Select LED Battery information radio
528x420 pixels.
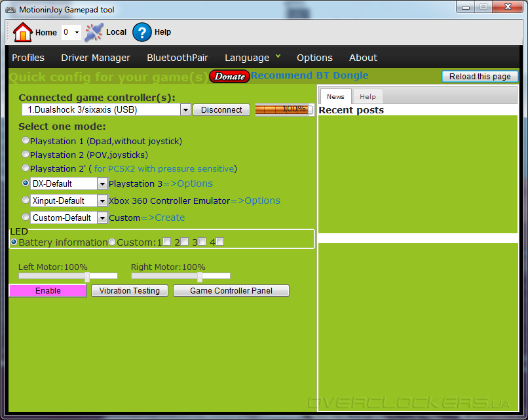(x=14, y=242)
